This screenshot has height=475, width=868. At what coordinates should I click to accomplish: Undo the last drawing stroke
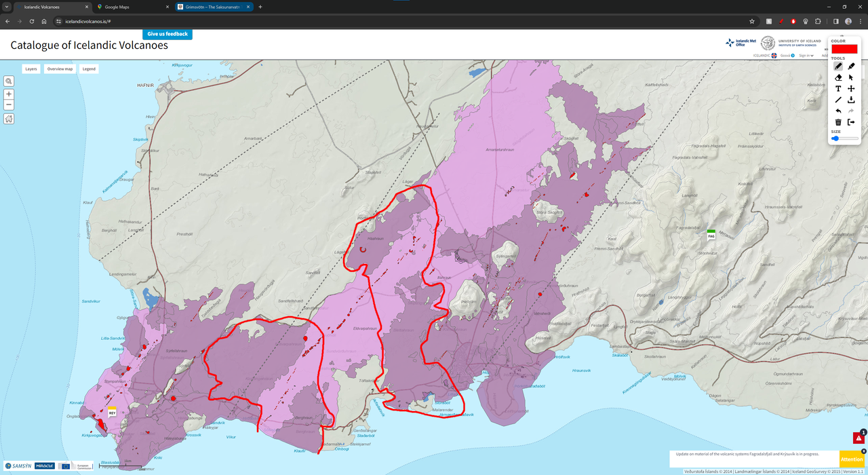(x=838, y=111)
